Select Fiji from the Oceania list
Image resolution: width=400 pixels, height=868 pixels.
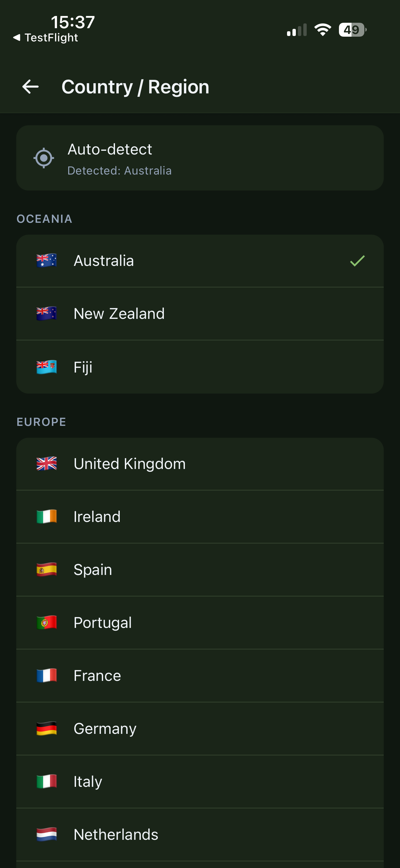coord(199,367)
